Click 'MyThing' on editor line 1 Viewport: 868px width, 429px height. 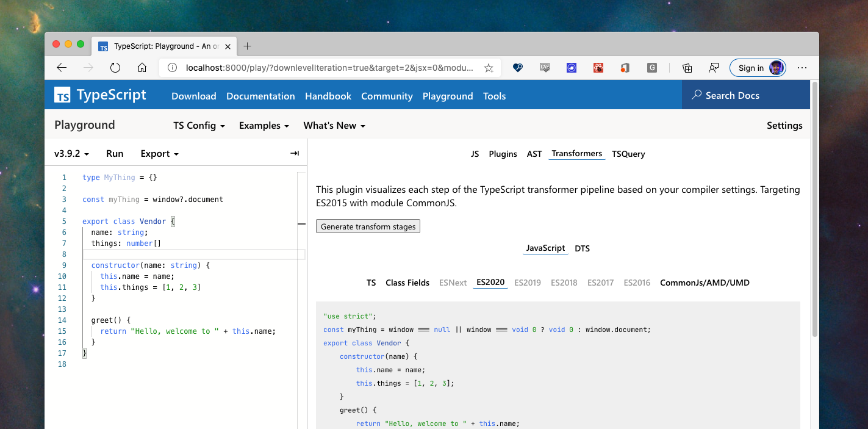[x=120, y=178]
